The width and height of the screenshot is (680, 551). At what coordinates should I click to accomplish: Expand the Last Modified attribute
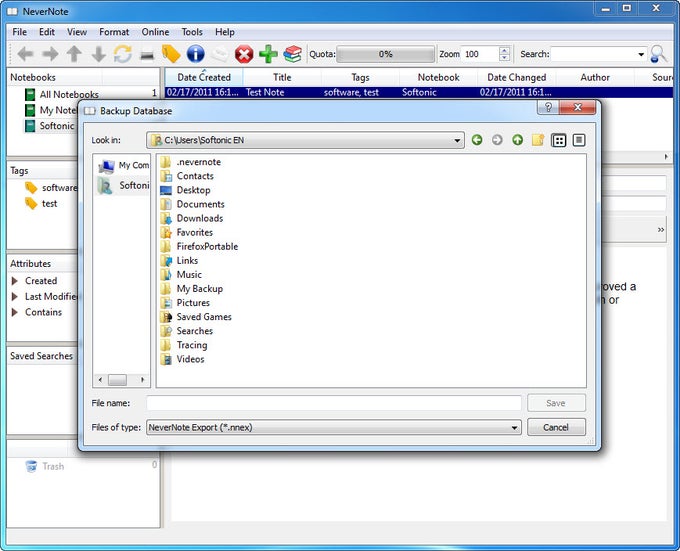[14, 297]
